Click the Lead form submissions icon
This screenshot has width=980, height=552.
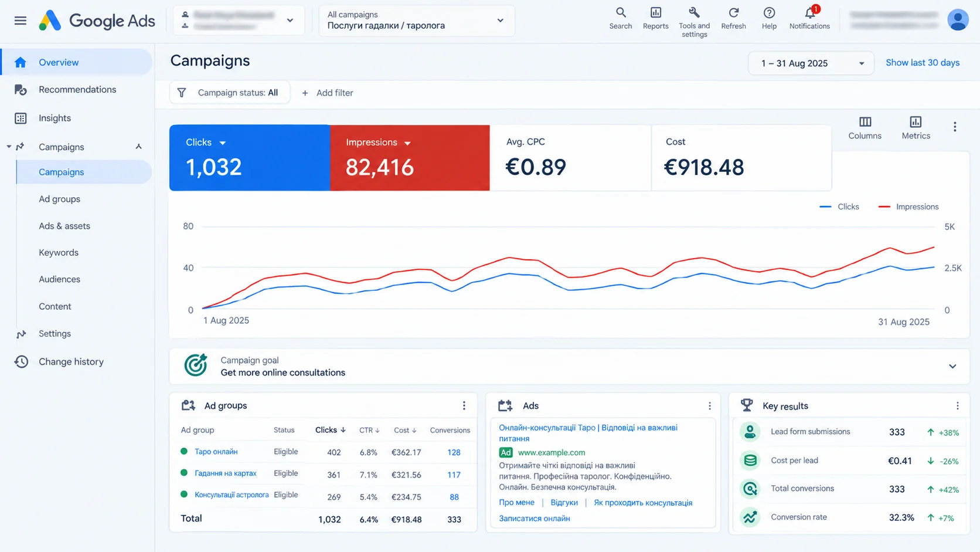750,432
